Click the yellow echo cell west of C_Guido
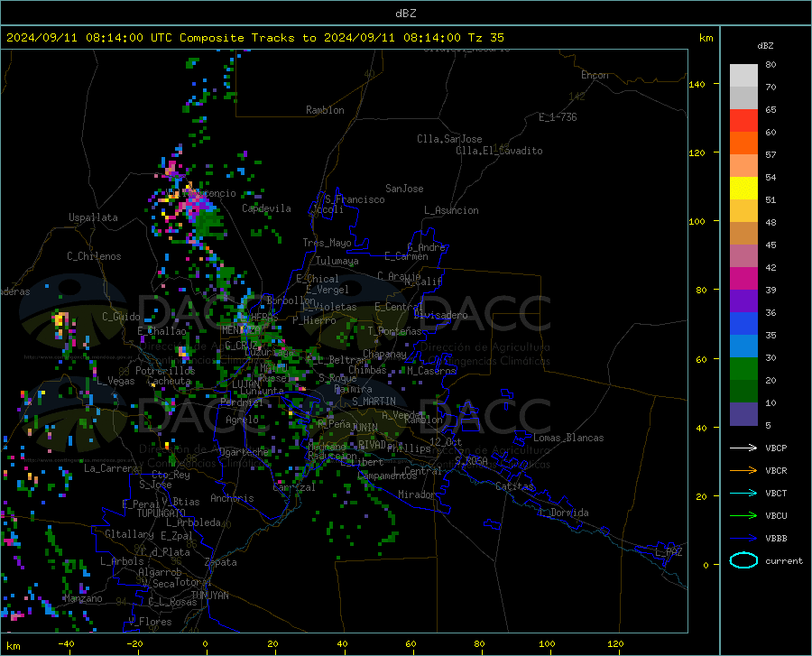Screen dimensions: 812x656 click(60, 319)
